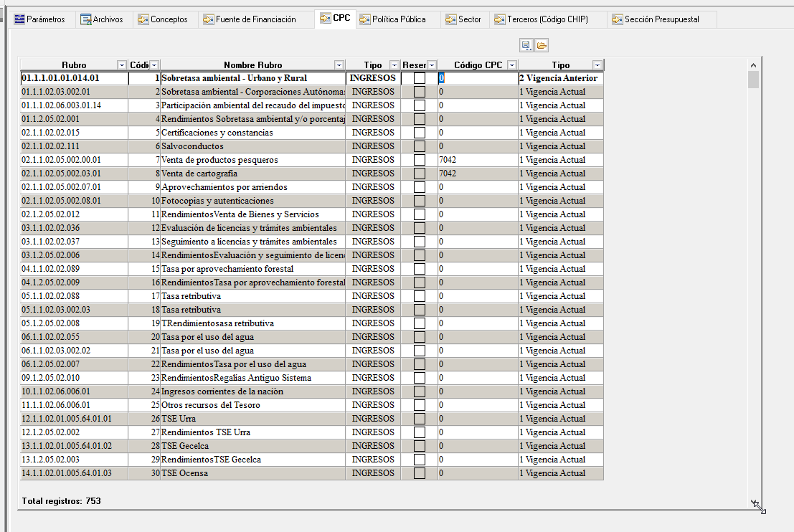This screenshot has width=794, height=532.
Task: Click the vertical scrollbar thumb
Action: (x=753, y=79)
